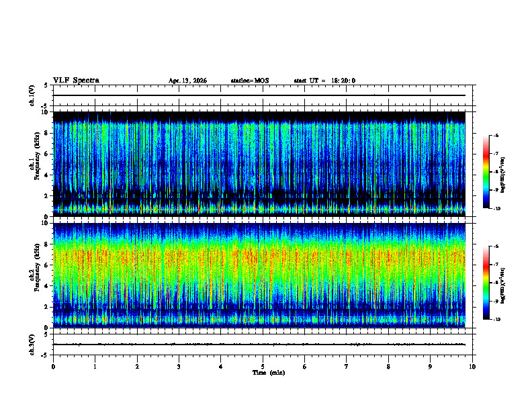Click the "ch.1(V)" axis label
Viewport: 532px width, 411px height.
pos(32,95)
